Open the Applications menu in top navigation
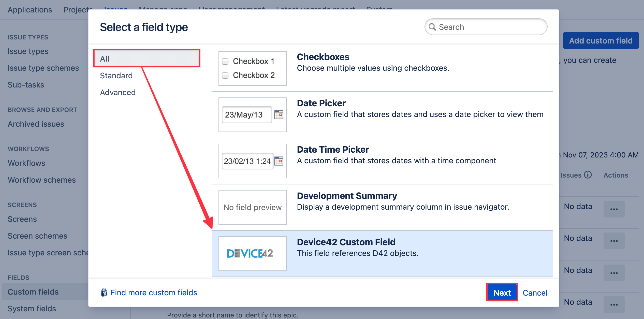This screenshot has height=319, width=644. click(x=30, y=10)
